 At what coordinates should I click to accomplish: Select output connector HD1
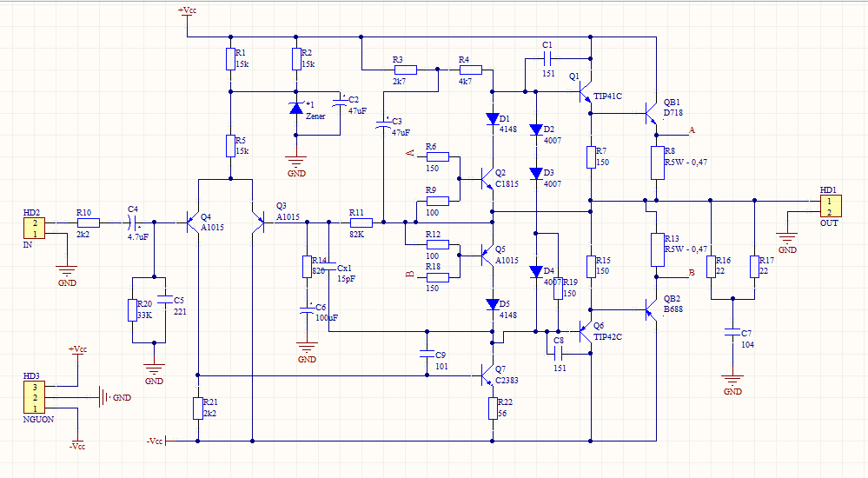click(x=831, y=206)
